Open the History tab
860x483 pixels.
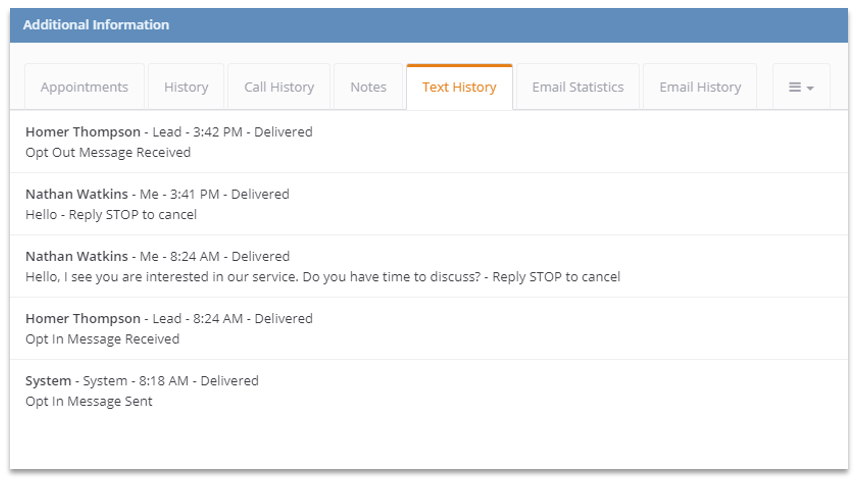coord(186,87)
